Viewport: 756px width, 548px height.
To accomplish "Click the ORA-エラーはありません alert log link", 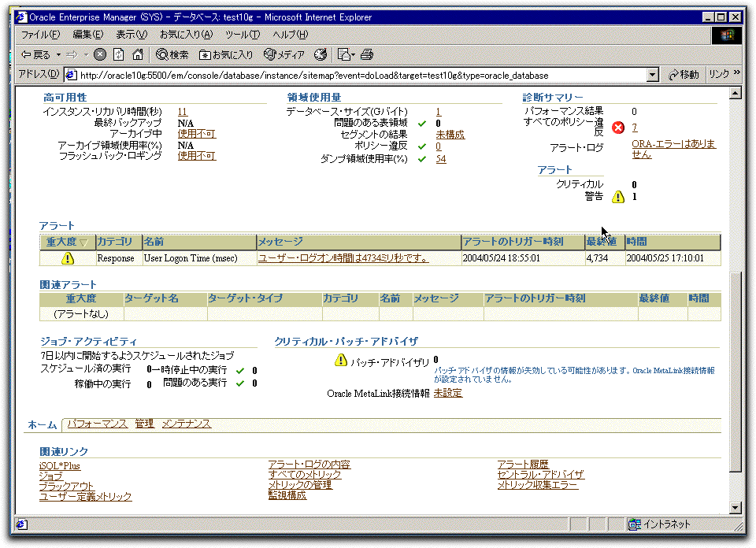I will click(673, 149).
